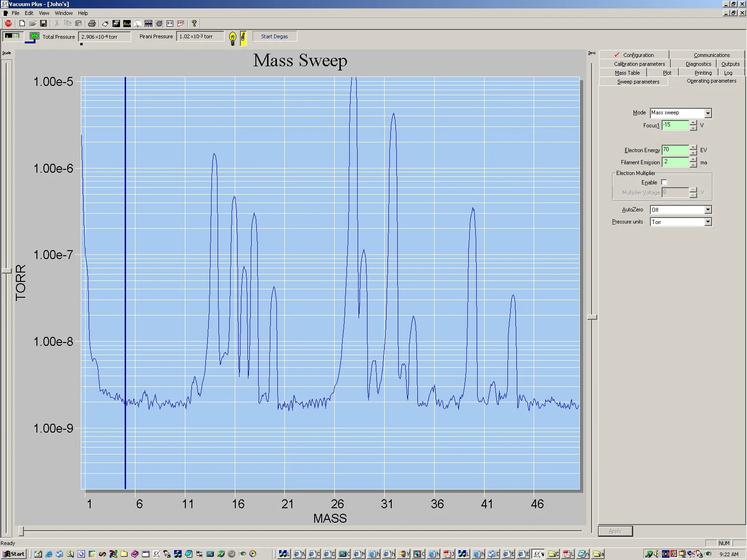Enable the Electron Multiplier checkbox
Image resolution: width=747 pixels, height=560 pixels.
coord(664,182)
